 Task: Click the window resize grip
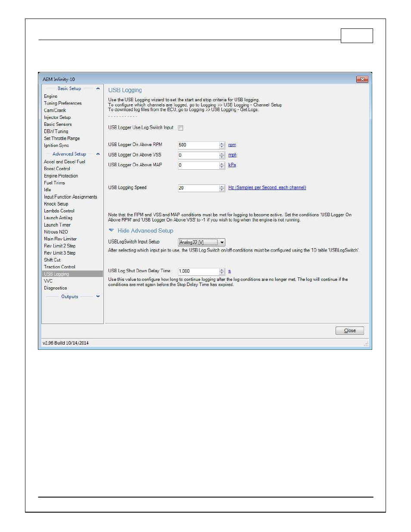click(366, 344)
